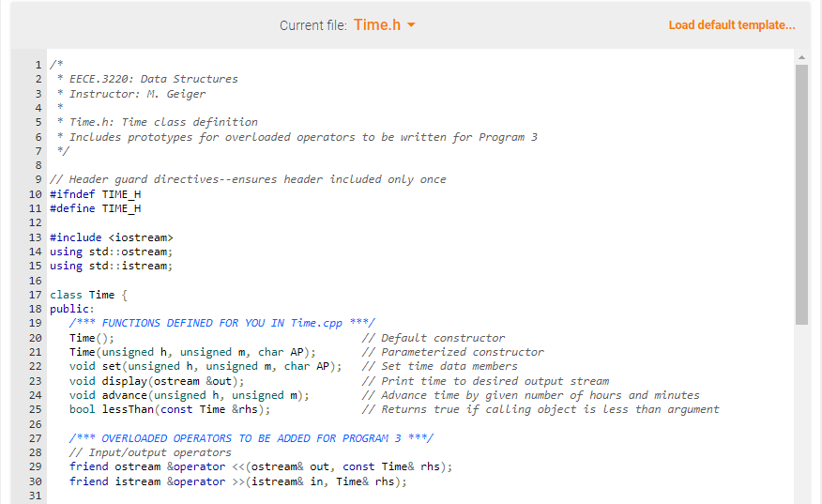Screen dimensions: 822x504
Task: Click the 'public:' line
Action: [x=72, y=309]
